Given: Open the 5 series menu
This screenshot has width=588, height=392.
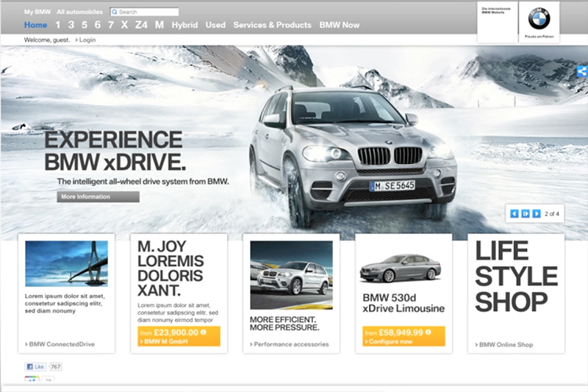Looking at the screenshot, I should [x=85, y=25].
